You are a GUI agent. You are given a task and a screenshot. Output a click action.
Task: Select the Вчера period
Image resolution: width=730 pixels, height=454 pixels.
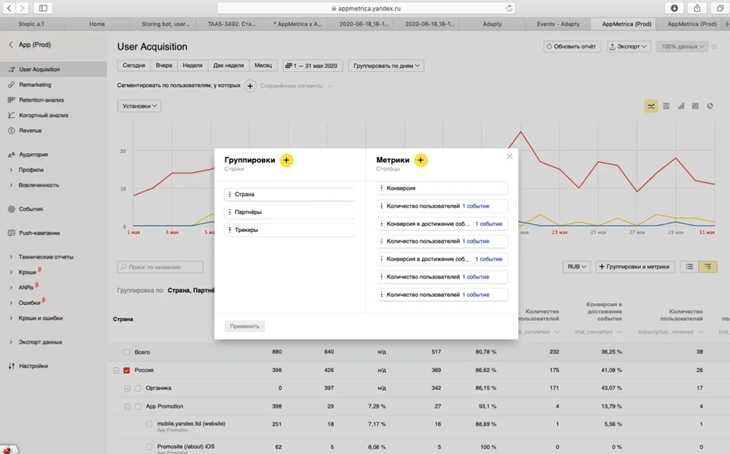(164, 66)
